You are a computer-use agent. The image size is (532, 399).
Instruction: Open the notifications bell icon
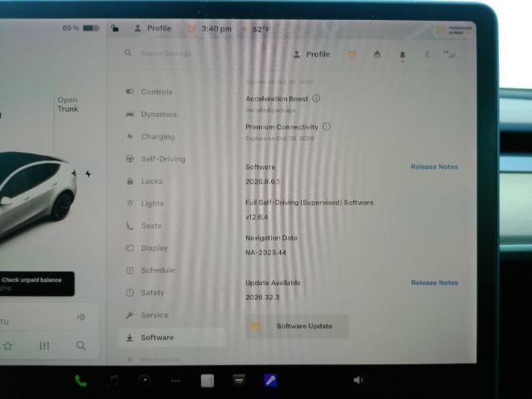pyautogui.click(x=402, y=55)
